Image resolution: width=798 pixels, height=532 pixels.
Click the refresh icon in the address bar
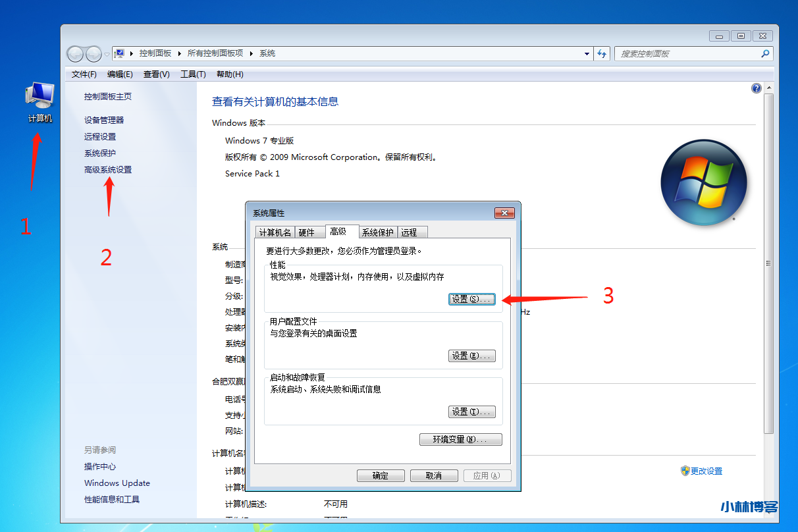[602, 53]
